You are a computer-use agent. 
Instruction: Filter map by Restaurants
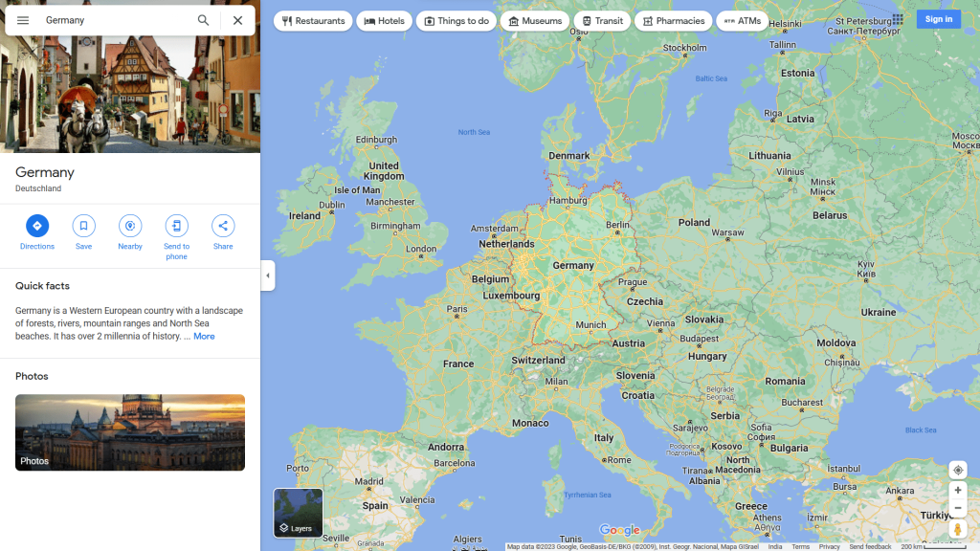(313, 21)
